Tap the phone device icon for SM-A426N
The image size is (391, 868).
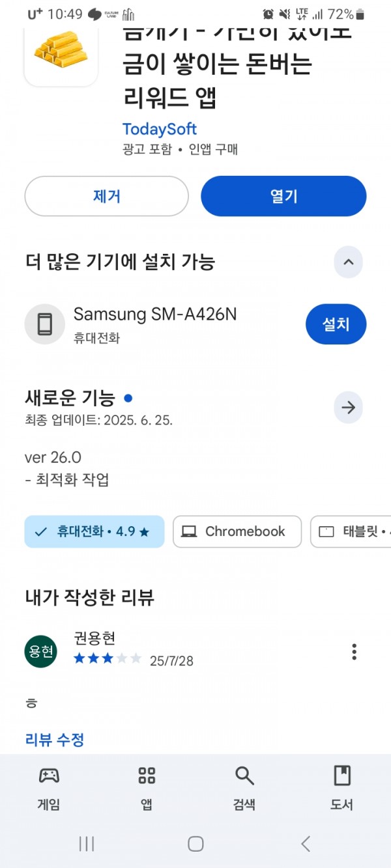[45, 324]
